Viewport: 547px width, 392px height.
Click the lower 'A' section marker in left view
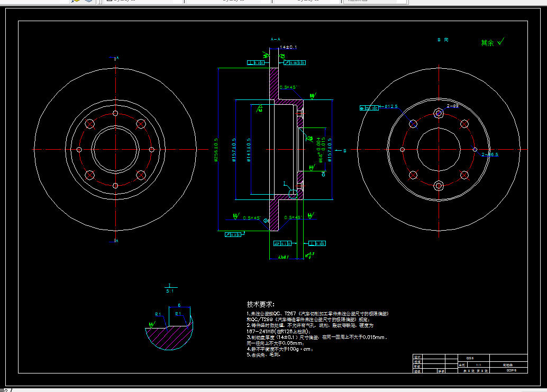tap(117, 241)
